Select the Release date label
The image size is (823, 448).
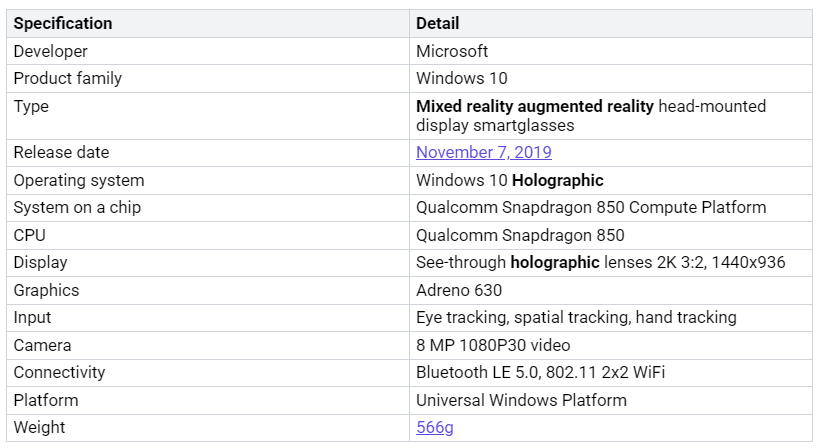[x=61, y=152]
